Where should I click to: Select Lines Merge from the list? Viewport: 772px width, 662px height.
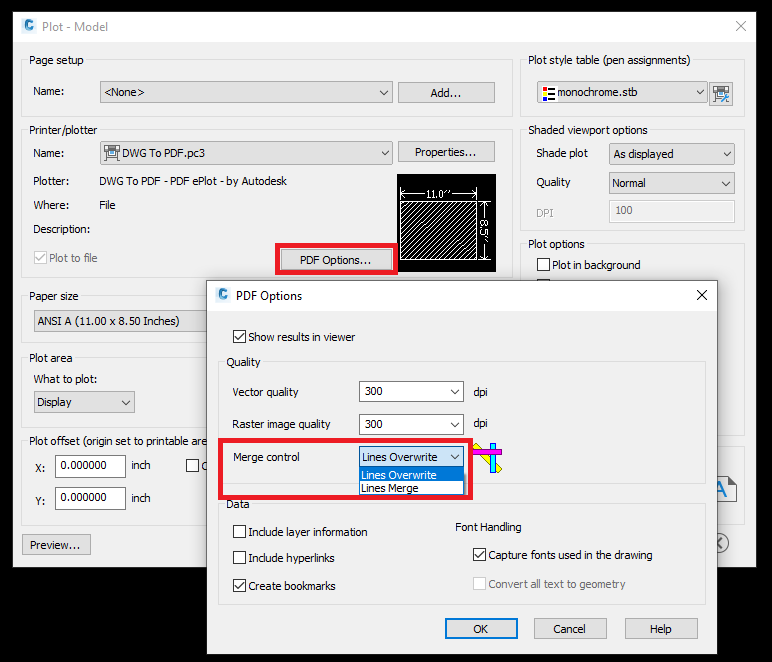click(412, 488)
